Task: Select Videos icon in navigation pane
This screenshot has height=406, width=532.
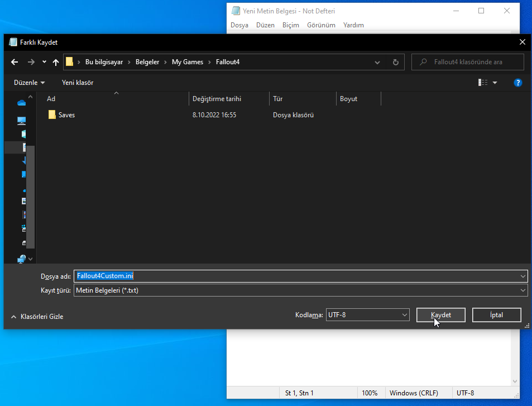Action: [x=24, y=214]
